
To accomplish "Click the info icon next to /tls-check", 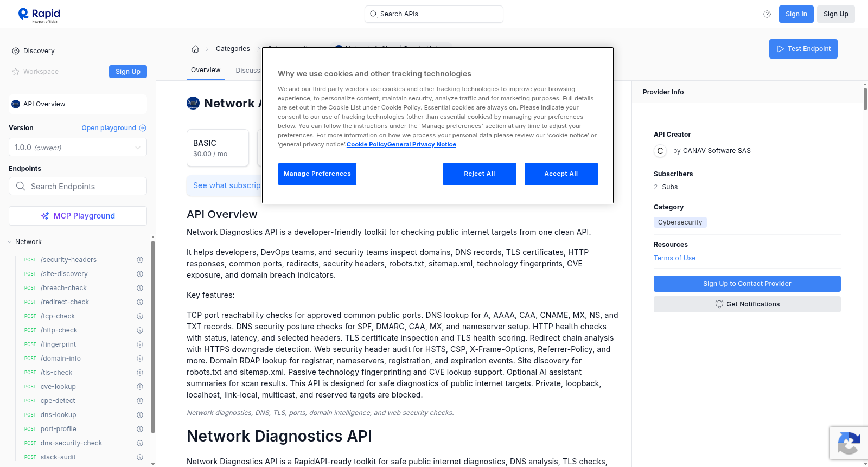I will point(140,373).
